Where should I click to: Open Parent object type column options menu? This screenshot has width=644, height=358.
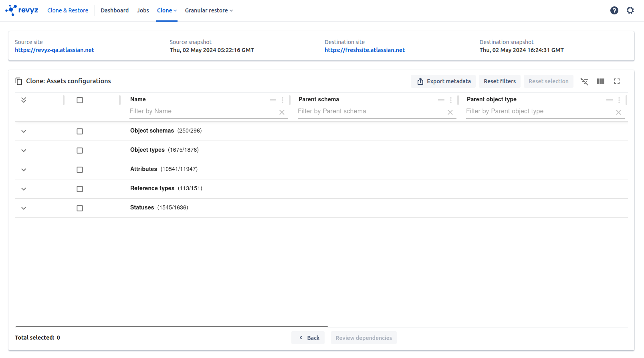619,100
